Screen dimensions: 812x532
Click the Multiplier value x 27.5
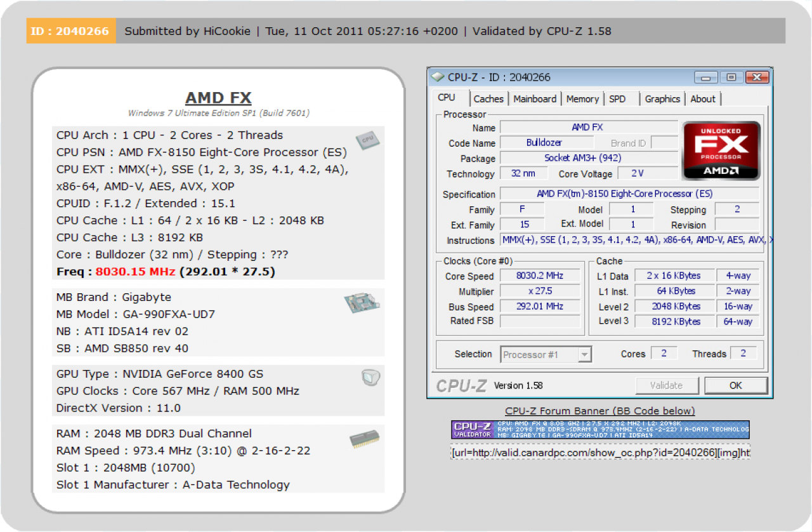[540, 291]
